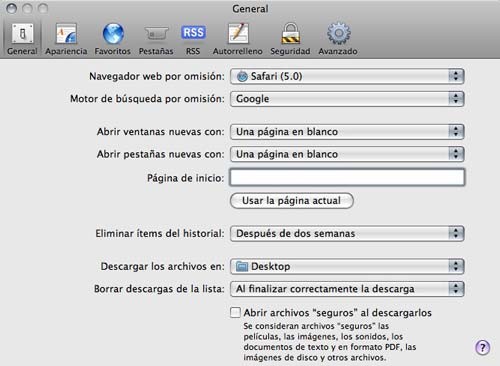Open the Abrir ventanas nuevas con dropdown
500x366 pixels.
pyautogui.click(x=347, y=132)
